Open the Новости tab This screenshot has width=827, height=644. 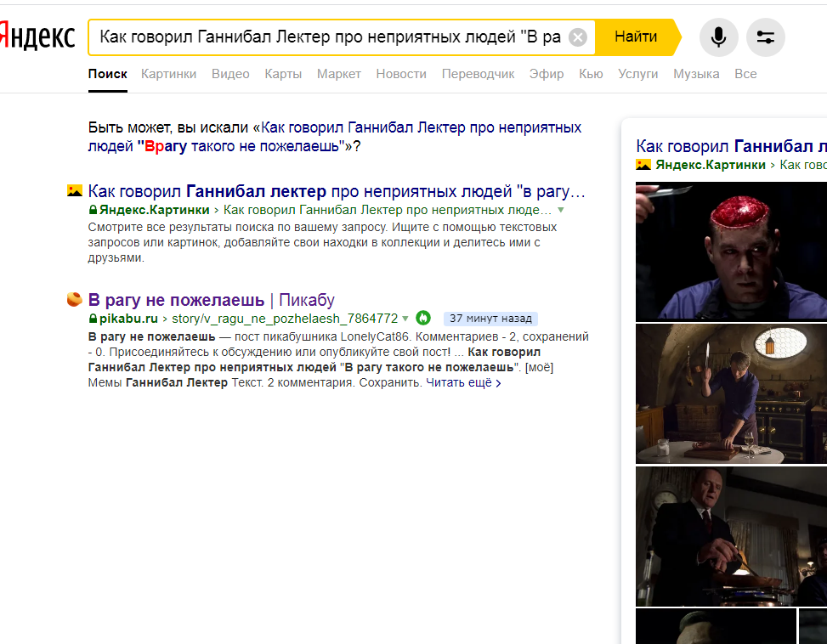coord(401,74)
